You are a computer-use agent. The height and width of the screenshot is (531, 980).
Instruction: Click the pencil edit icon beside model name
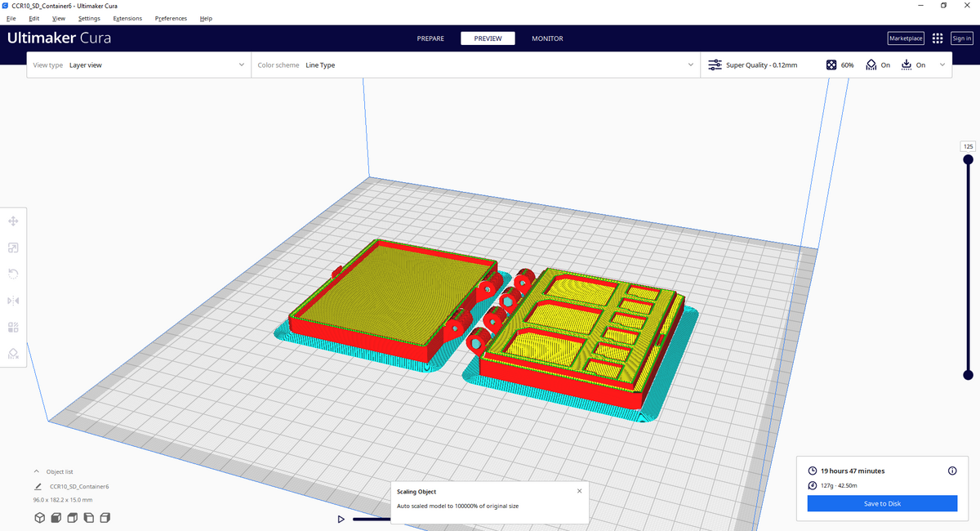38,486
